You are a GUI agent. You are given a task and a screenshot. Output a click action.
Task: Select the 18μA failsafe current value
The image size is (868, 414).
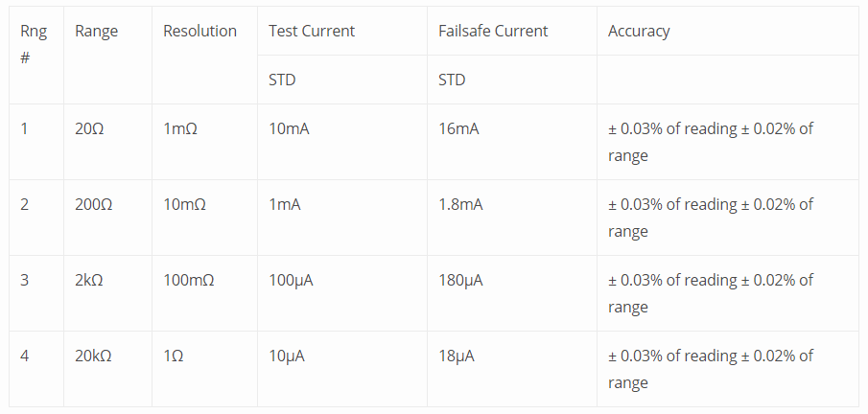(457, 356)
